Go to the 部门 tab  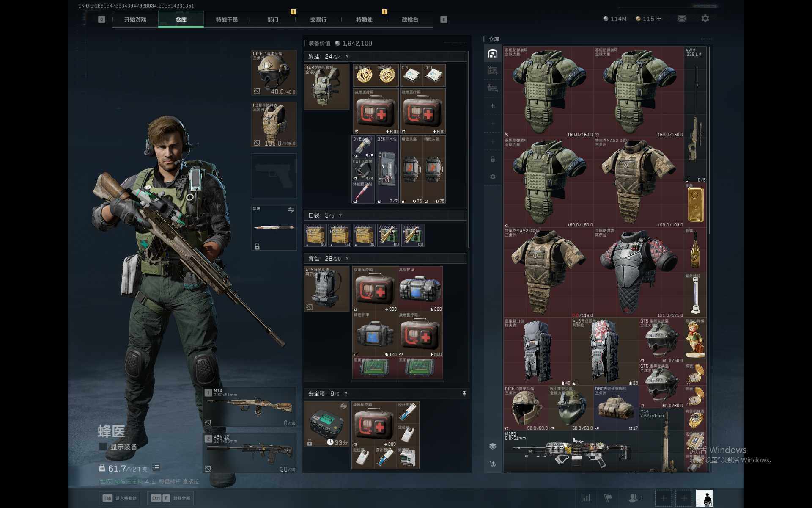273,19
